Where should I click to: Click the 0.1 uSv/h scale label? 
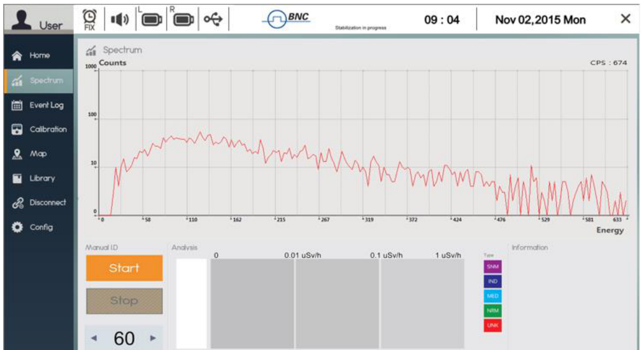(386, 256)
